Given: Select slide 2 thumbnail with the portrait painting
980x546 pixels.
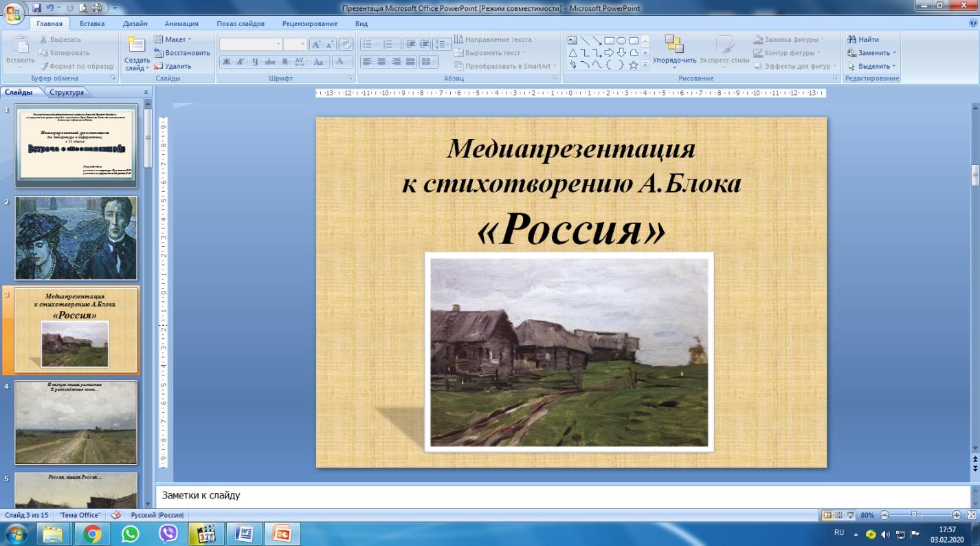Looking at the screenshot, I should 76,238.
